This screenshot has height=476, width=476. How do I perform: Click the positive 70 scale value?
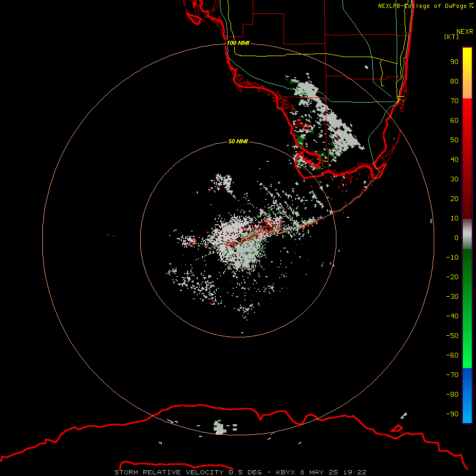click(x=454, y=101)
